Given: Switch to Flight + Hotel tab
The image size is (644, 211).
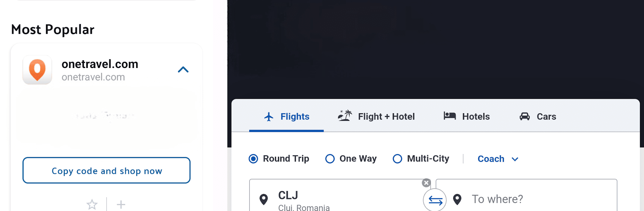Looking at the screenshot, I should [x=376, y=117].
